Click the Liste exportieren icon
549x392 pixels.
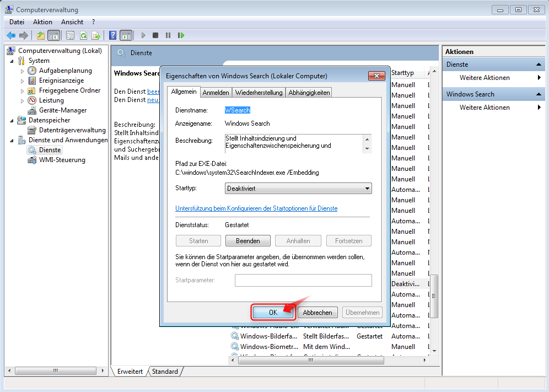[x=96, y=35]
